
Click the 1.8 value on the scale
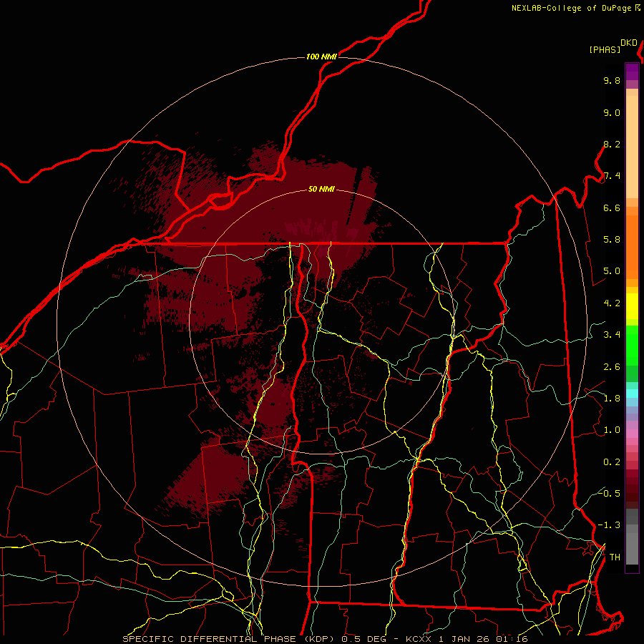point(612,399)
